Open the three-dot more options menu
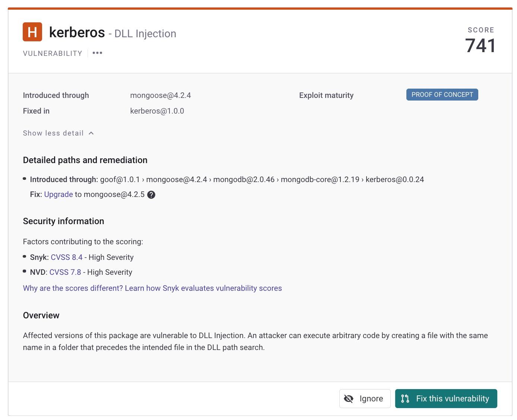Viewport: 517px width, 420px height. click(x=97, y=53)
